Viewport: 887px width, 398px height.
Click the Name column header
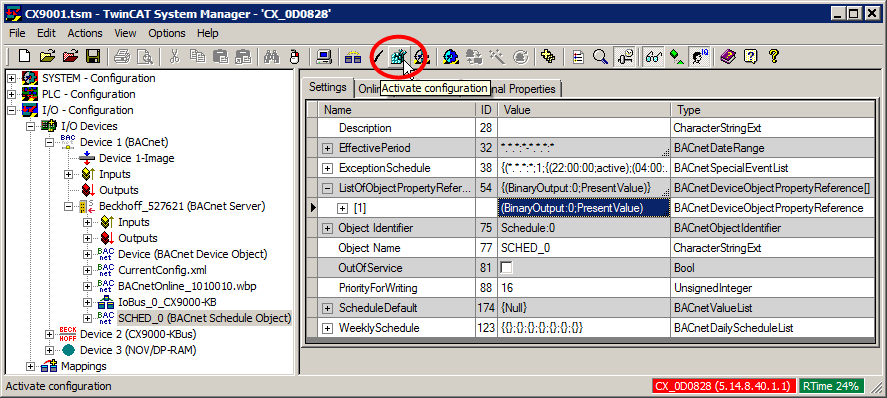(x=397, y=110)
